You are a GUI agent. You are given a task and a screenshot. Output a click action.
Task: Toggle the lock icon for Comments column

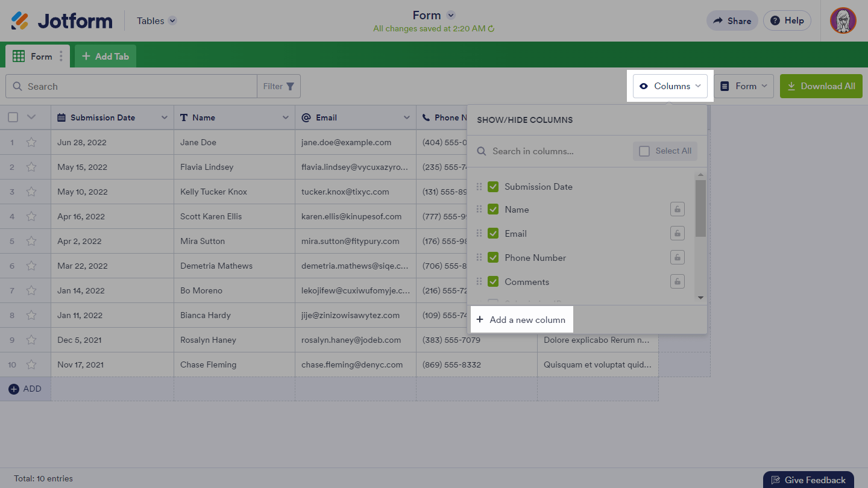coord(678,281)
